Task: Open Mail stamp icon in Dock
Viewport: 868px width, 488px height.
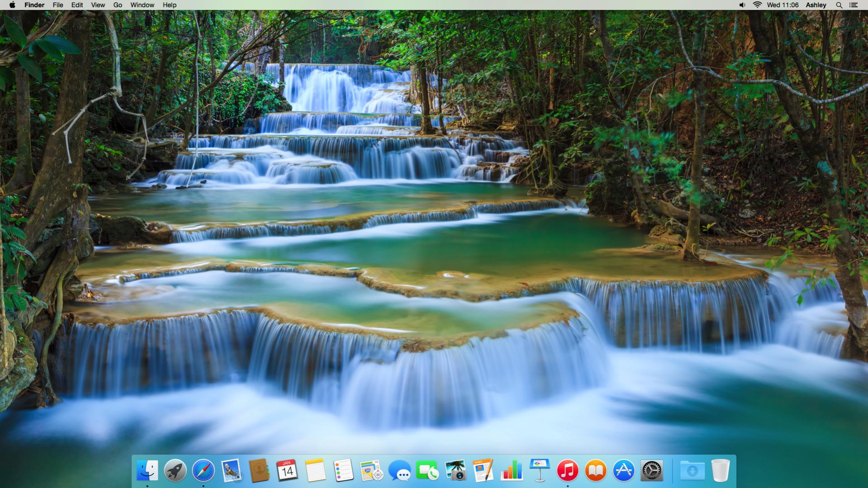Action: tap(232, 470)
